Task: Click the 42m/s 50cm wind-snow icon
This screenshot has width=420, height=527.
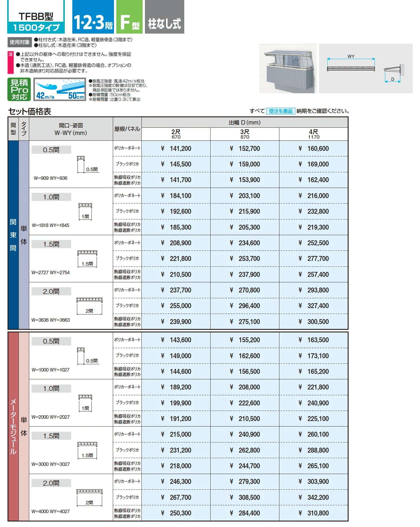Action: pyautogui.click(x=60, y=89)
